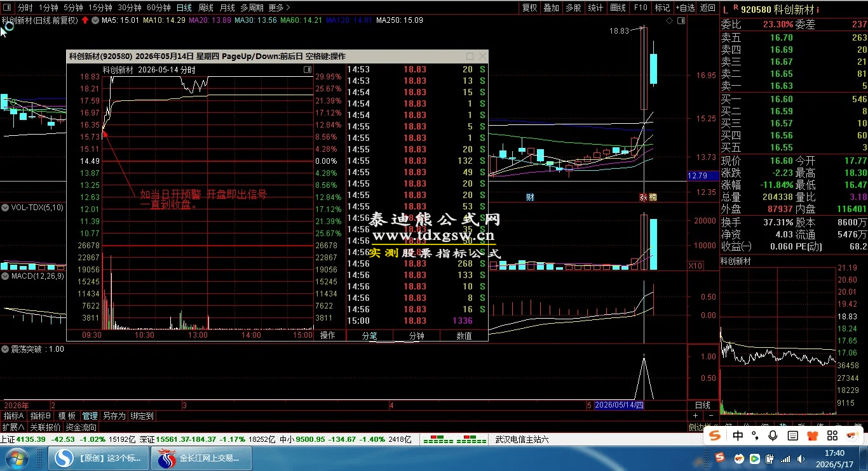Expand the 更多 periods menu
The height and width of the screenshot is (471, 868).
(279, 8)
